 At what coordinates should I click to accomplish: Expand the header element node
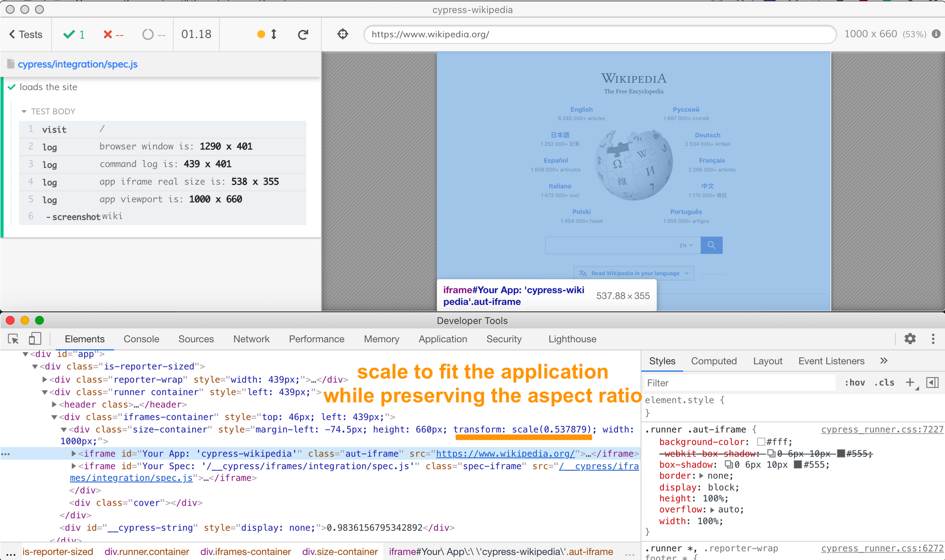click(x=54, y=405)
